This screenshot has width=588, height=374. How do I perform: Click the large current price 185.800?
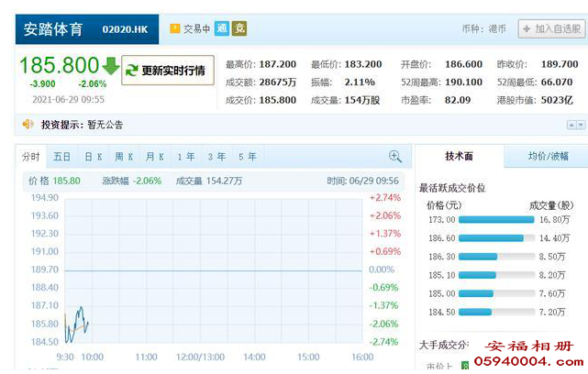click(x=60, y=65)
